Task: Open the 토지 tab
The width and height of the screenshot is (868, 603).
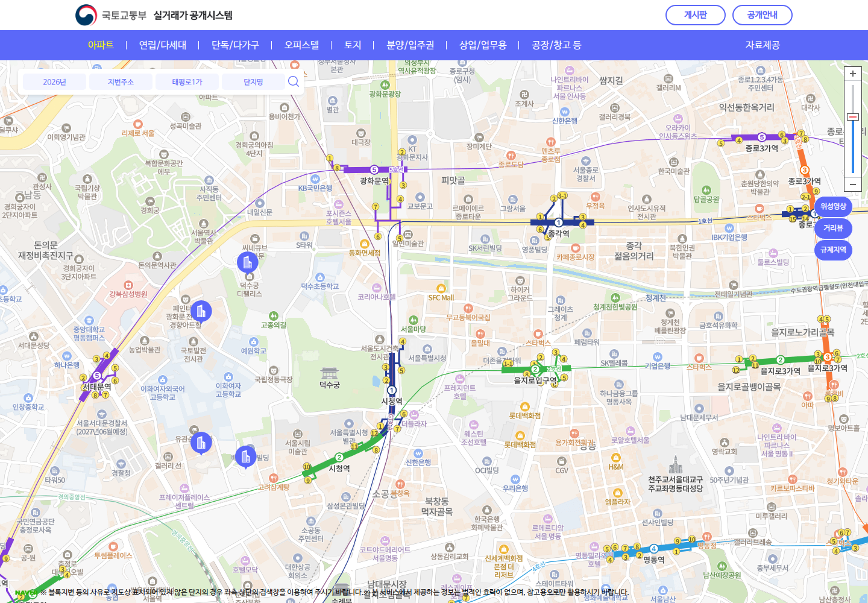Action: [x=353, y=45]
